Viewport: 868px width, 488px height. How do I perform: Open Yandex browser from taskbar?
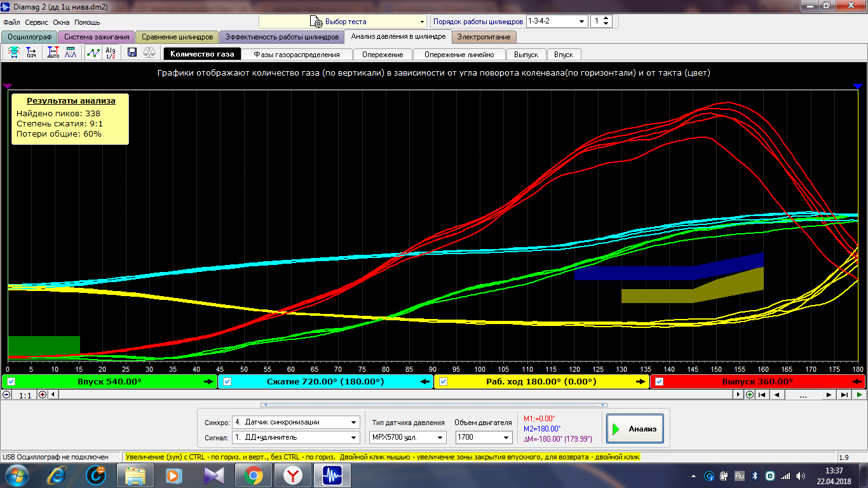(x=292, y=475)
